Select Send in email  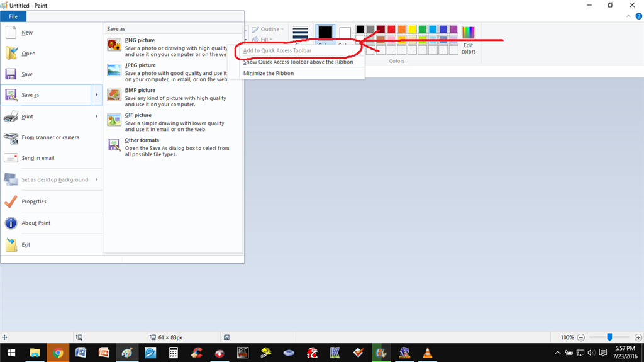(x=52, y=158)
